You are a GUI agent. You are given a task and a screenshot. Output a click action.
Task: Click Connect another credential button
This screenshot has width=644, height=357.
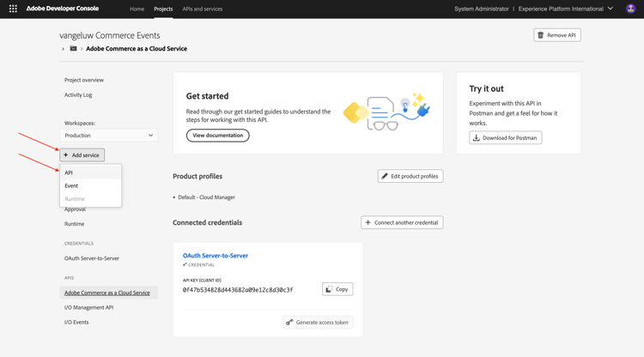pyautogui.click(x=402, y=222)
